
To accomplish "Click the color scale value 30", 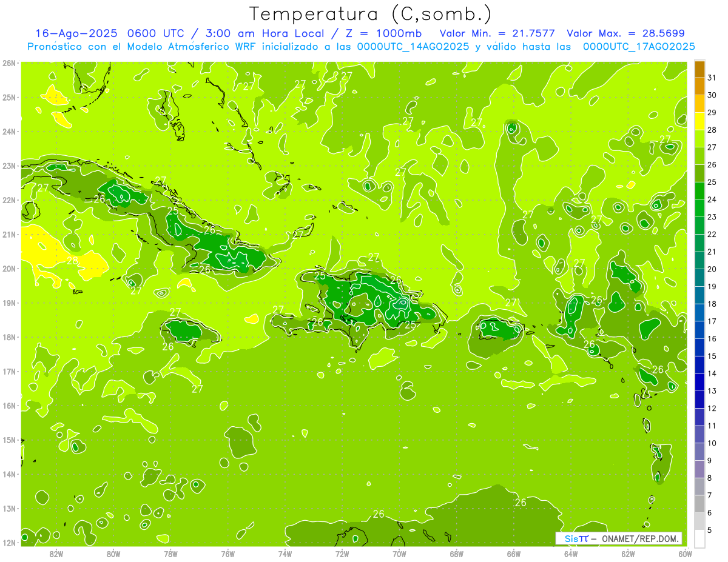I will [x=712, y=95].
